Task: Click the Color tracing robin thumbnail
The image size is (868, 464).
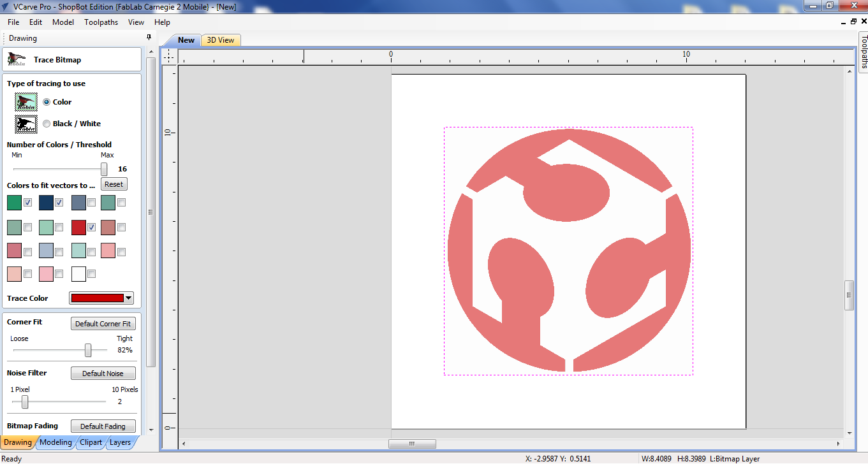Action: pyautogui.click(x=26, y=102)
